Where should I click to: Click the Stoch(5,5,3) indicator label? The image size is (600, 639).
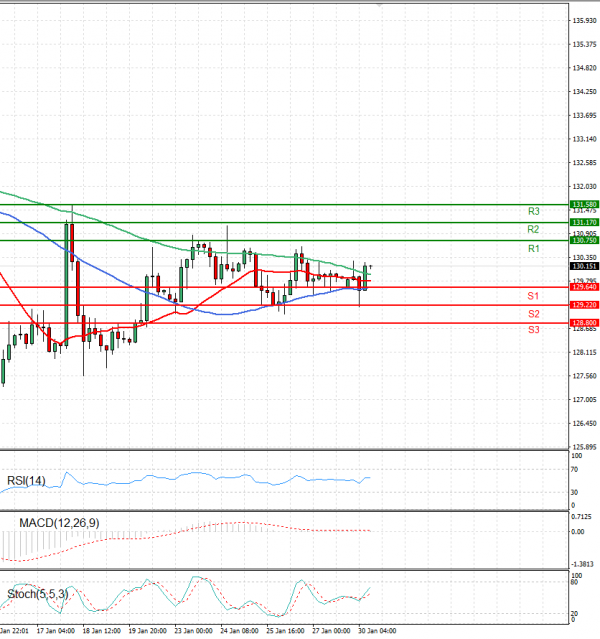point(38,594)
